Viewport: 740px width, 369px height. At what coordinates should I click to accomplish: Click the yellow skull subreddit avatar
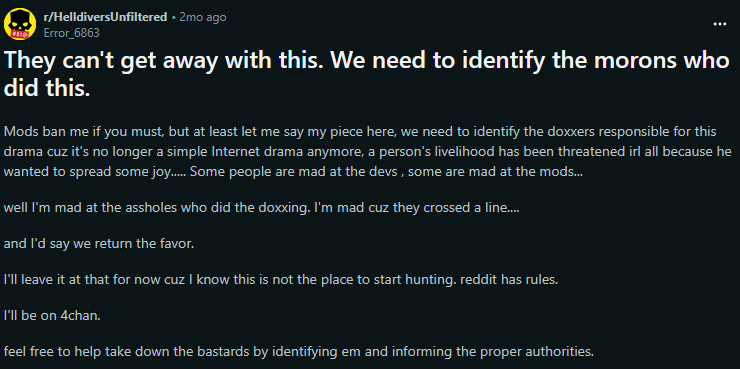pyautogui.click(x=17, y=25)
